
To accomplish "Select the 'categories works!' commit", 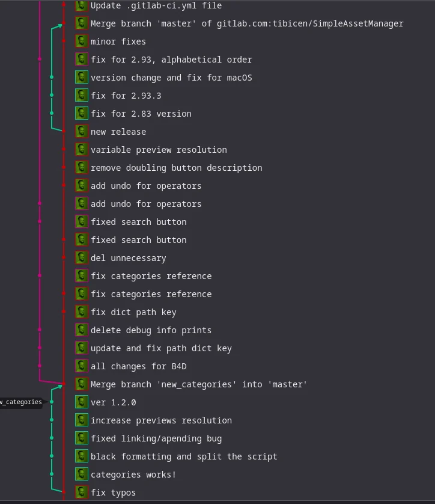I will point(133,475).
